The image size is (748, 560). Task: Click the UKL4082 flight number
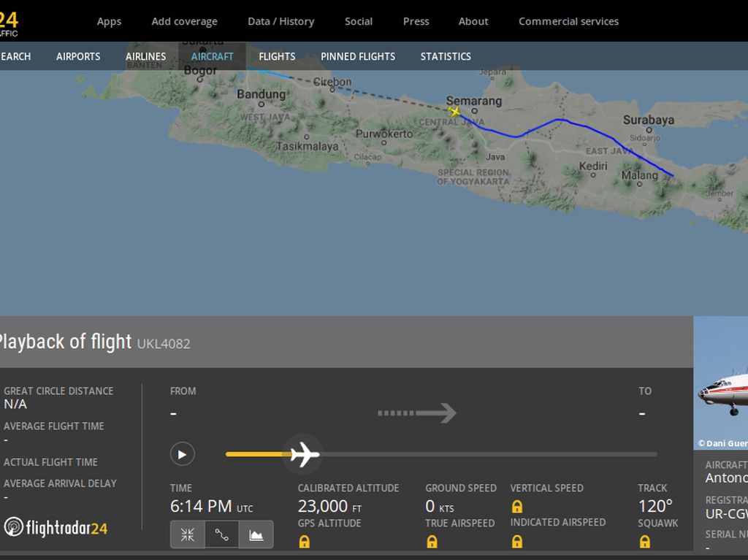pyautogui.click(x=164, y=343)
